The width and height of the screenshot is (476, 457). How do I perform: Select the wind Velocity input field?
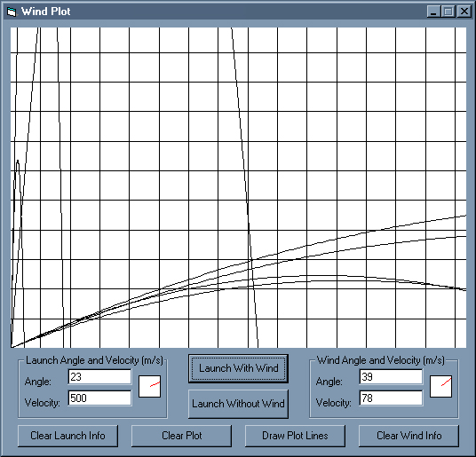tap(391, 398)
